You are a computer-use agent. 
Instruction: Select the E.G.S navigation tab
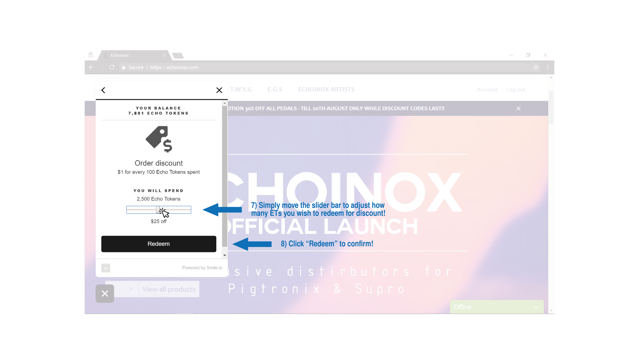[x=275, y=90]
